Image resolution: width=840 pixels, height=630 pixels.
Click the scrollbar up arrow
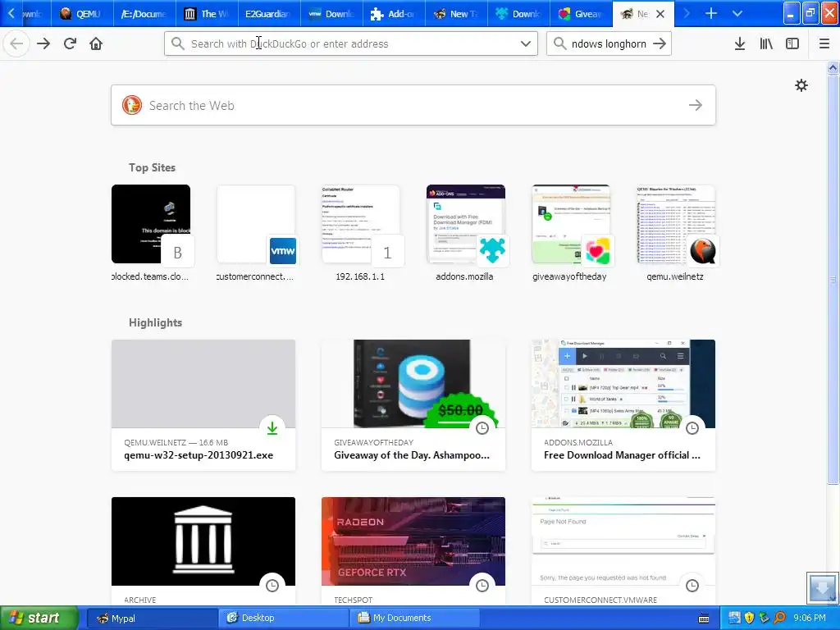[x=833, y=67]
